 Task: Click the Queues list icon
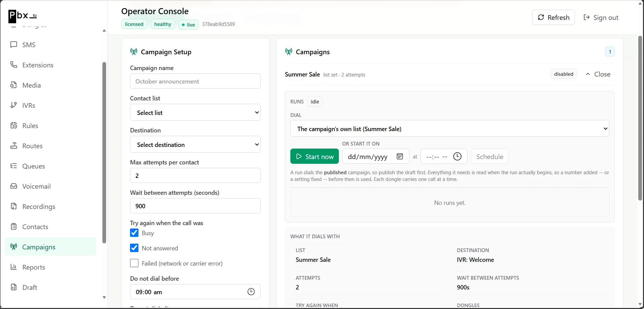(14, 166)
